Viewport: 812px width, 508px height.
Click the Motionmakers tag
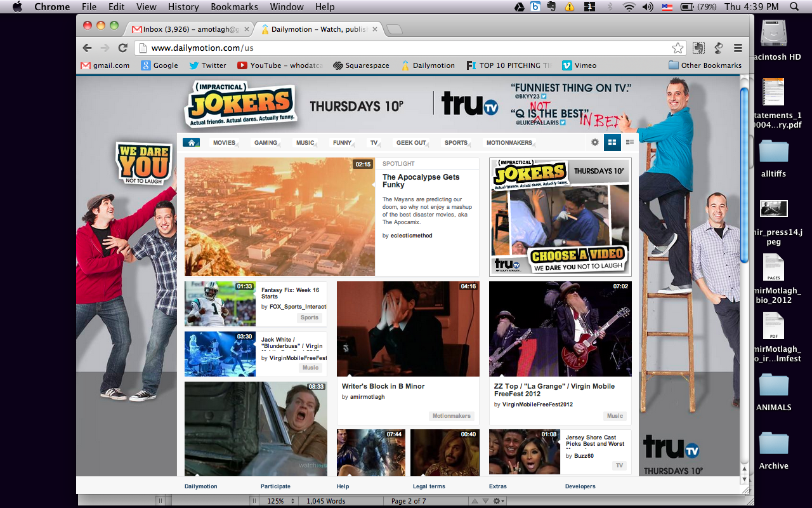click(452, 416)
